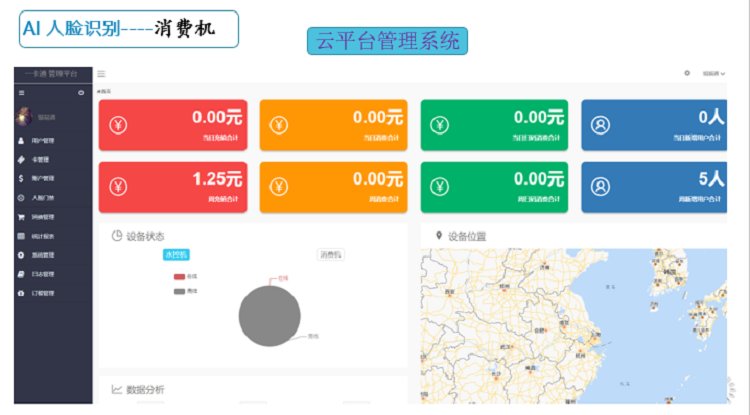Collapse the sidebar using its menu icon
This screenshot has height=415, width=750.
(x=21, y=92)
